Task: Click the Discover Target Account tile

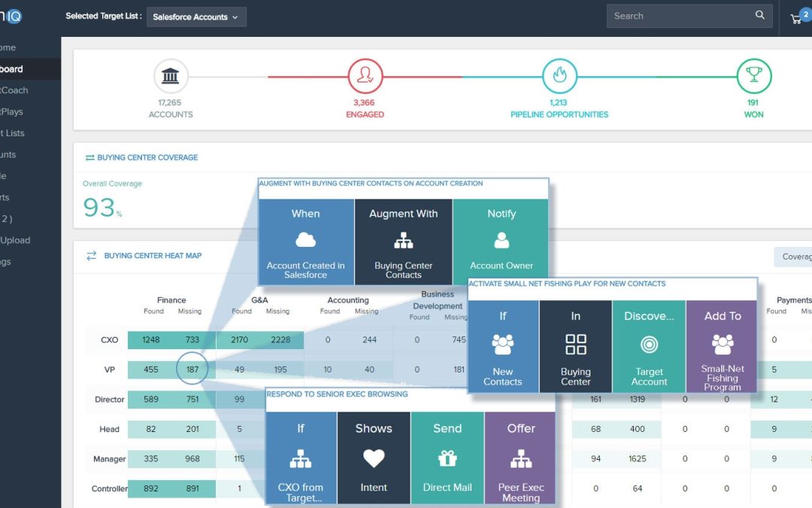Action: [649, 346]
